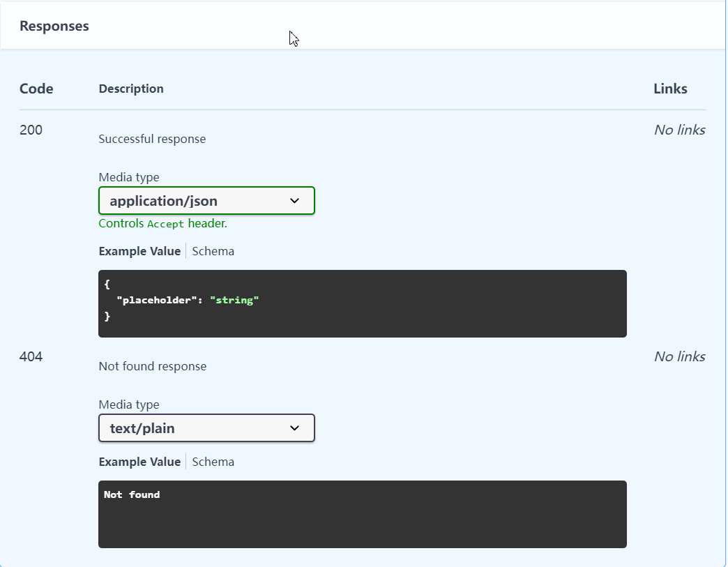Open the text/plain media type dropdown
This screenshot has height=567, width=728.
(x=206, y=428)
